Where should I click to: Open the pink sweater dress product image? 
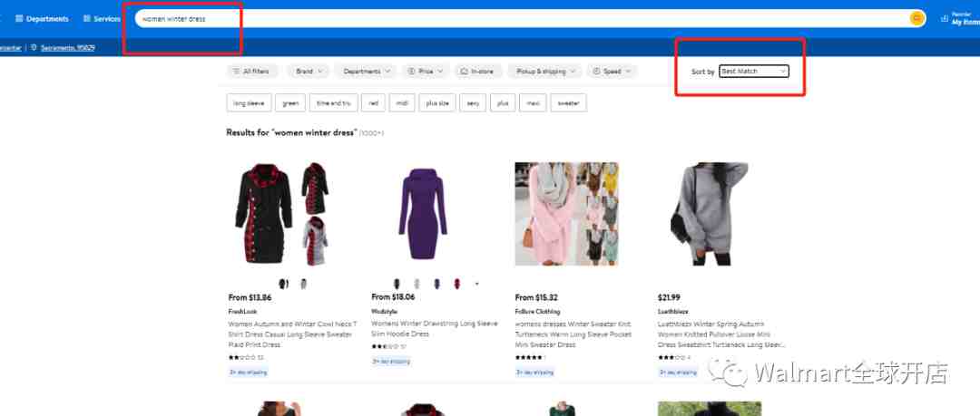coord(567,214)
